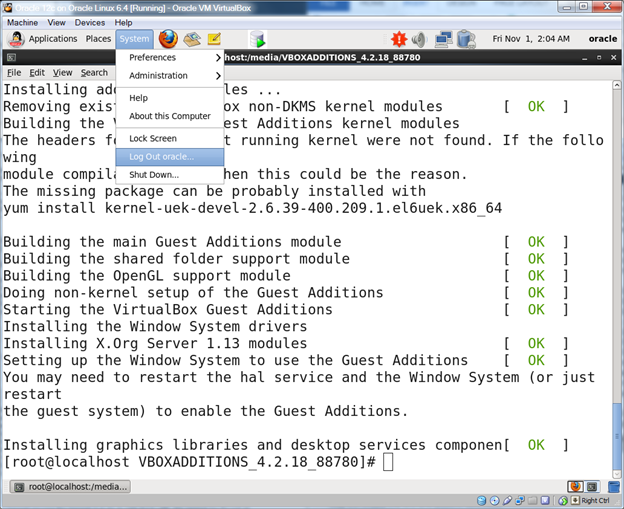Click the red update notification icon
The width and height of the screenshot is (624, 509).
click(398, 39)
